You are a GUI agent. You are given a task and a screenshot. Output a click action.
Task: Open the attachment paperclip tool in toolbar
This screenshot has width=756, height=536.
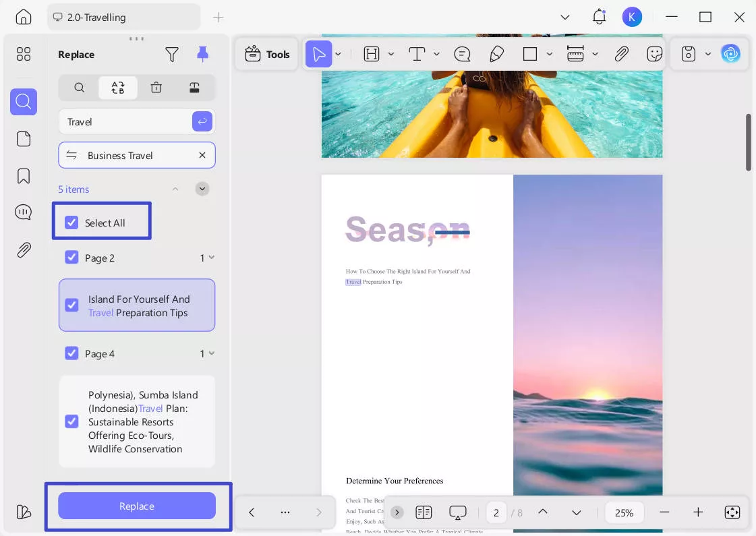[x=621, y=55]
